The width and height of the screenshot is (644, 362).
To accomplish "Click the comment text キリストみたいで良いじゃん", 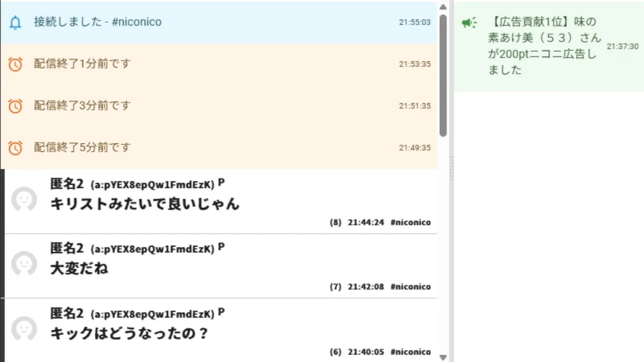I will 145,204.
